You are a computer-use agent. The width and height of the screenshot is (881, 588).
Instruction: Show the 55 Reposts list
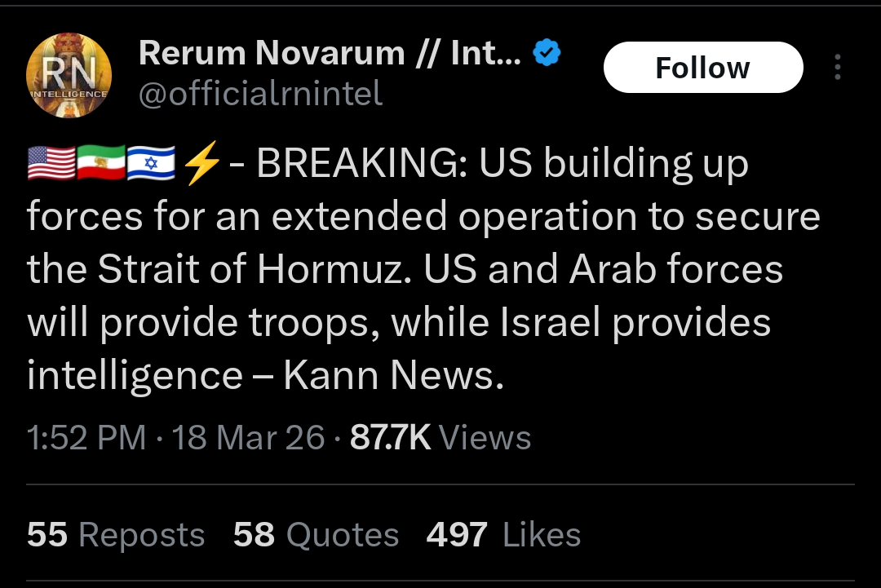click(116, 535)
